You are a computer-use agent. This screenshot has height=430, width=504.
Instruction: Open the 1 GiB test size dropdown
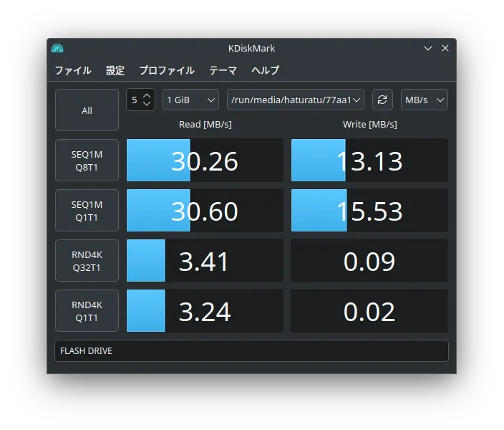[190, 100]
